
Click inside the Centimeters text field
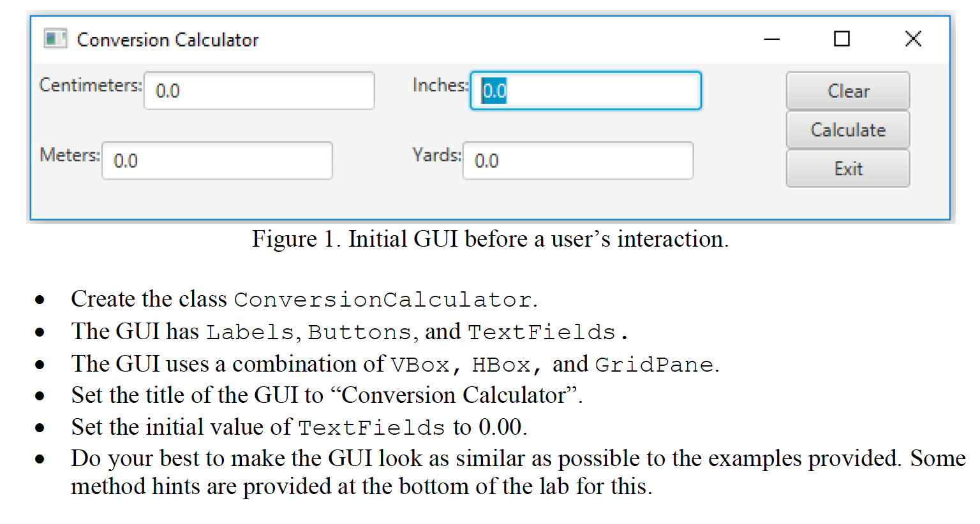pos(258,91)
